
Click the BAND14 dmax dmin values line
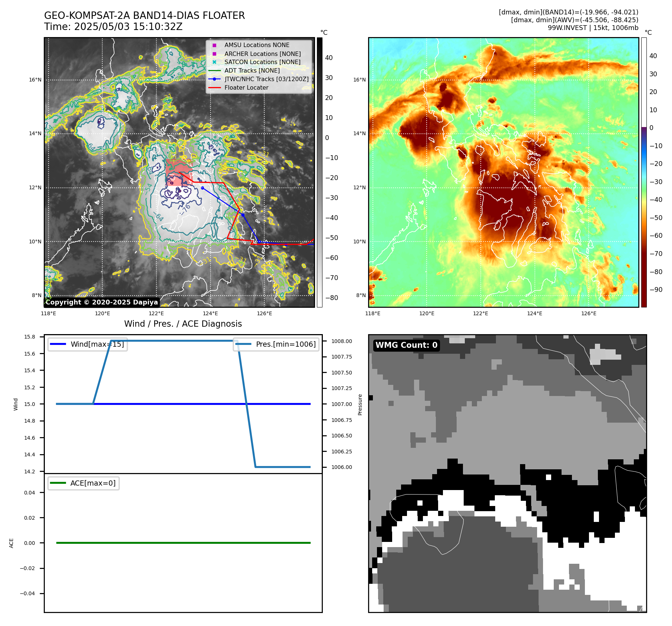pos(569,12)
